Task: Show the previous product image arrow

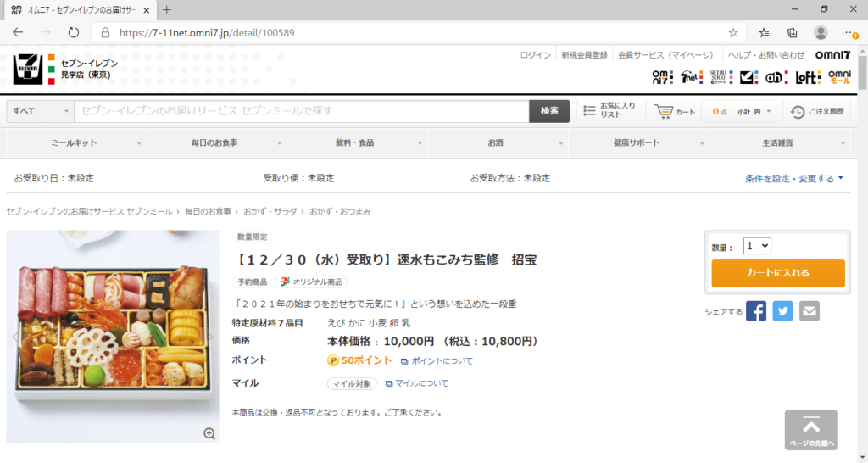Action: pos(15,337)
